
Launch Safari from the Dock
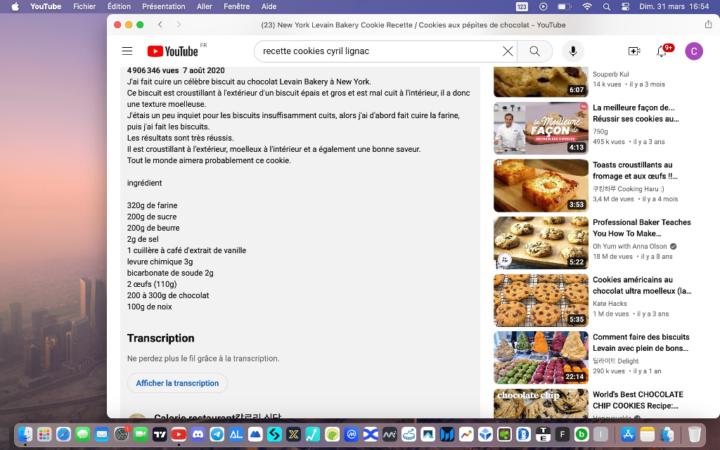[x=63, y=434]
